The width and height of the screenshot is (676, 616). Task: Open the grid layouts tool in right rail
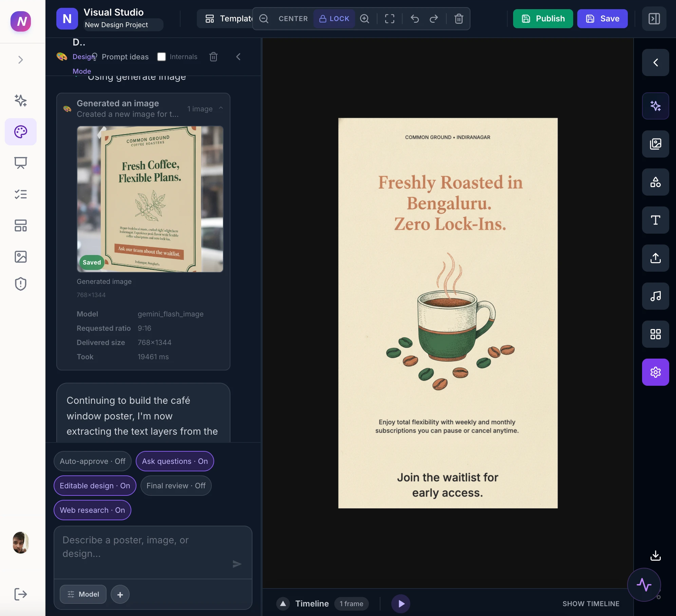tap(655, 334)
